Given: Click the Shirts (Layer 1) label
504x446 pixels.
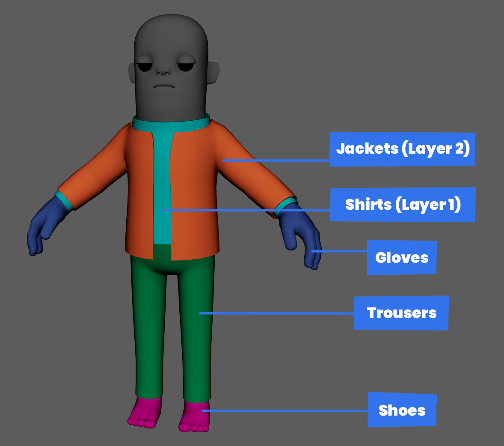Looking at the screenshot, I should [402, 205].
